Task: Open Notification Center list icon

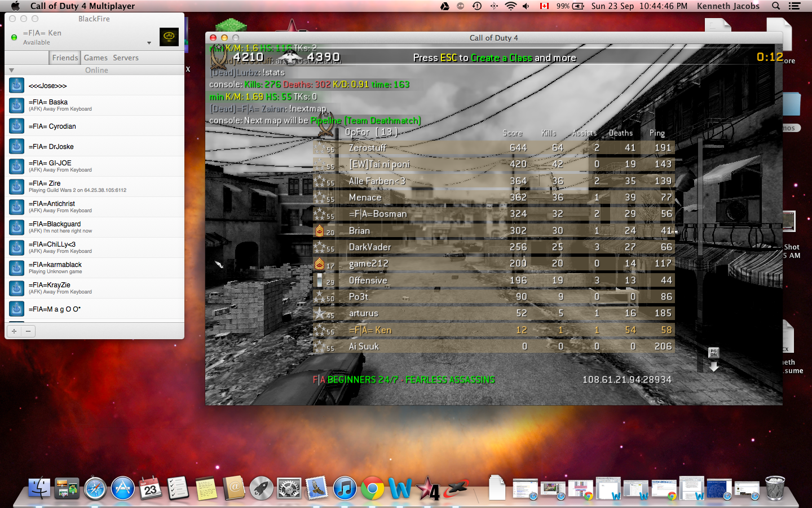Action: pos(795,6)
